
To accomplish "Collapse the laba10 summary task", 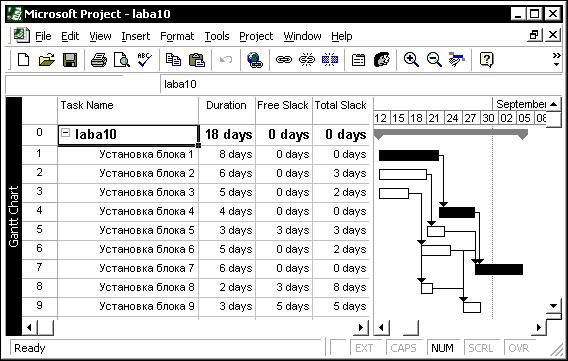I will point(65,133).
